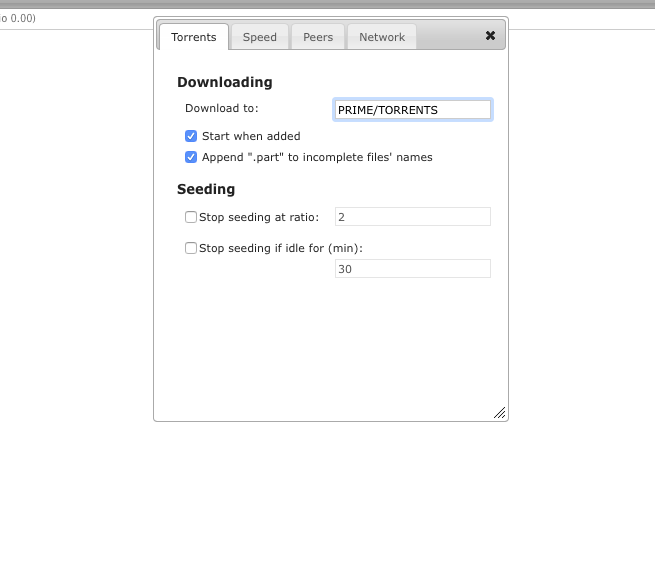Enable the Stop seeding at ratio checkbox
The image size is (655, 575).
click(191, 217)
